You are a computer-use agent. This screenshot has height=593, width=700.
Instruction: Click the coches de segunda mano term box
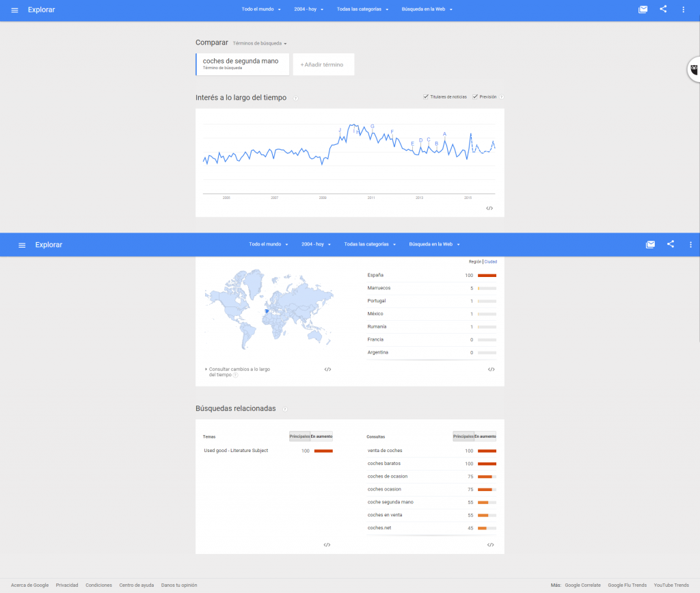click(242, 64)
